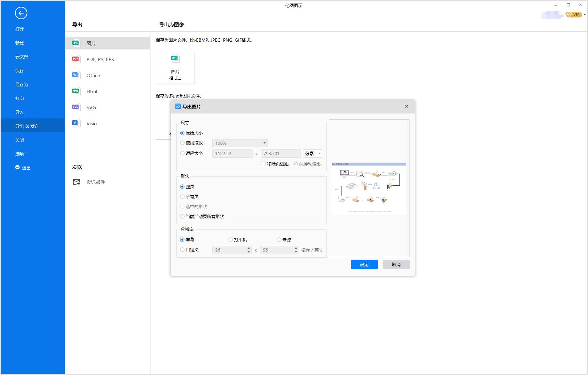The width and height of the screenshot is (588, 375).
Task: Select the SVG export icon
Action: click(76, 107)
